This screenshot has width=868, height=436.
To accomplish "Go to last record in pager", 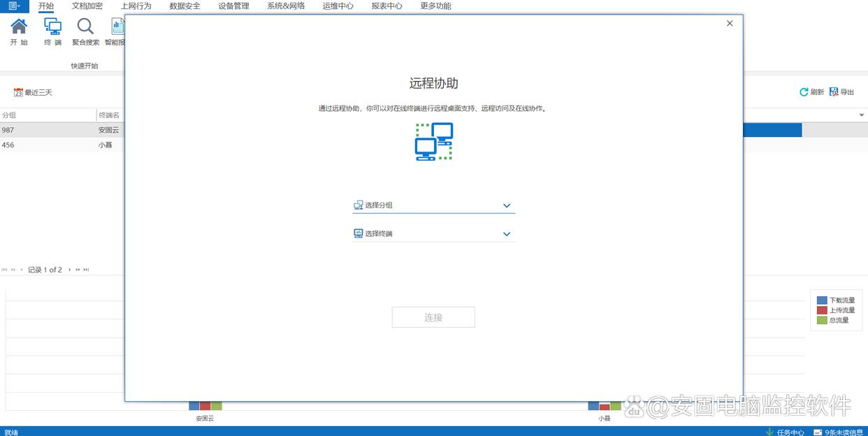I will tap(86, 270).
